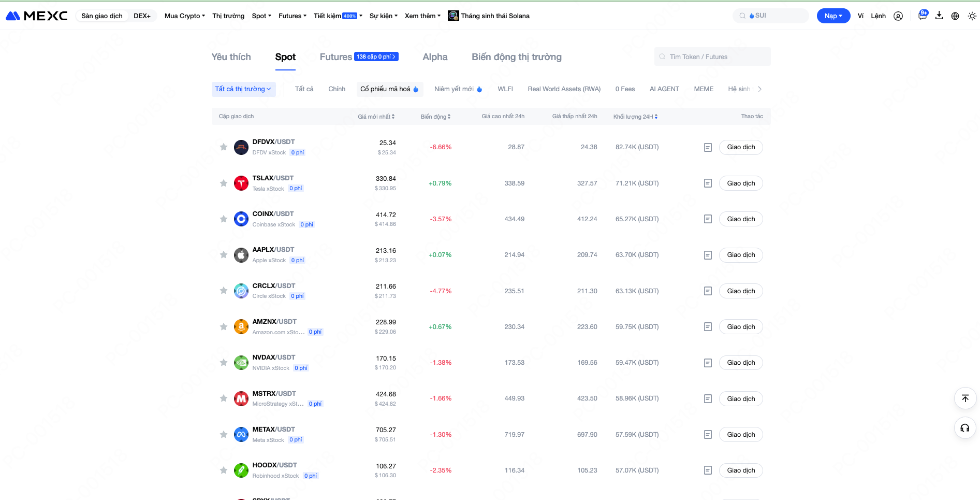This screenshot has width=980, height=500.
Task: Favorite AMZNX/USDT with the star
Action: coord(224,327)
